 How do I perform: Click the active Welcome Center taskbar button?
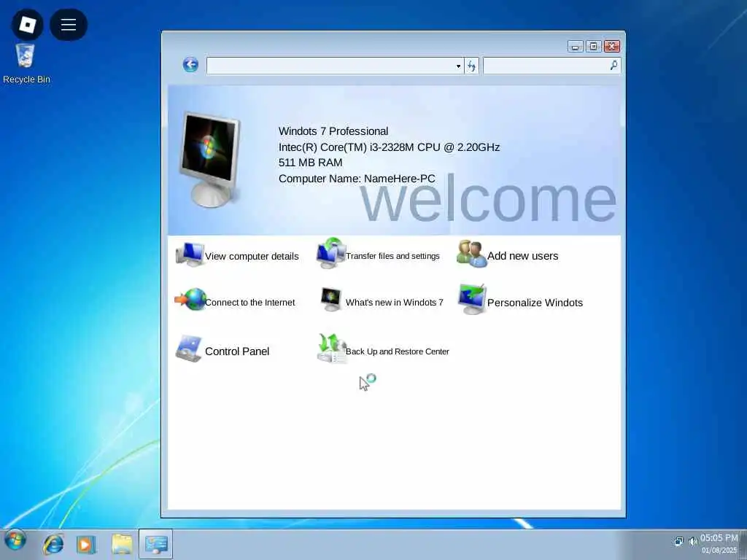[156, 544]
